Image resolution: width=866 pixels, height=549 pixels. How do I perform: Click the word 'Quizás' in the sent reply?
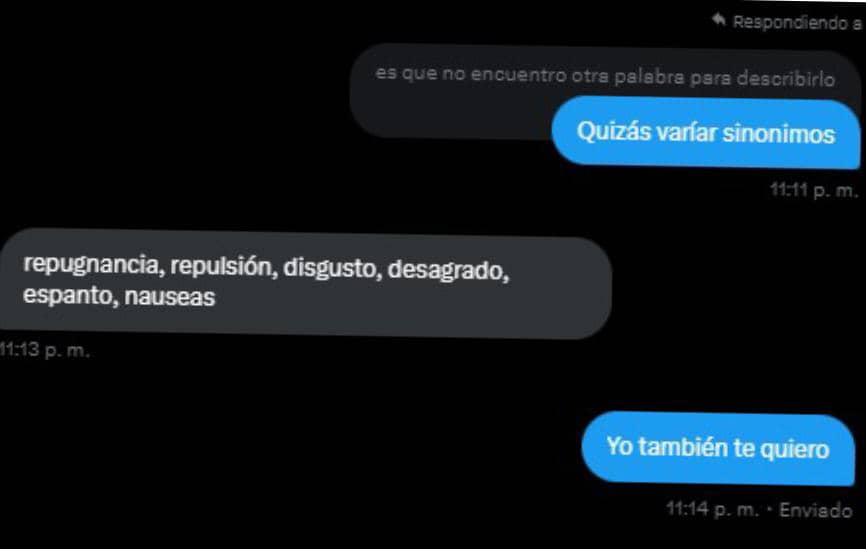614,131
